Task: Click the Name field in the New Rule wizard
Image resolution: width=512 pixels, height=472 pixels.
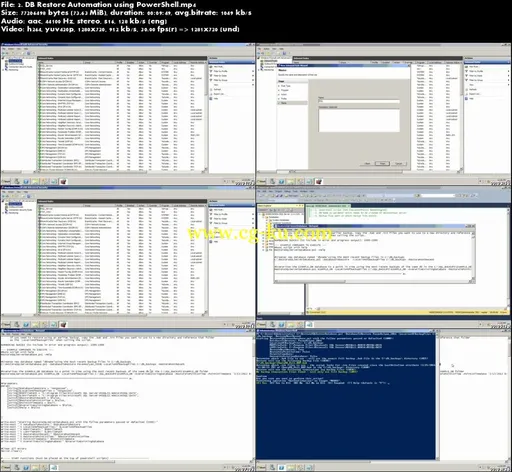Action: coord(359,101)
